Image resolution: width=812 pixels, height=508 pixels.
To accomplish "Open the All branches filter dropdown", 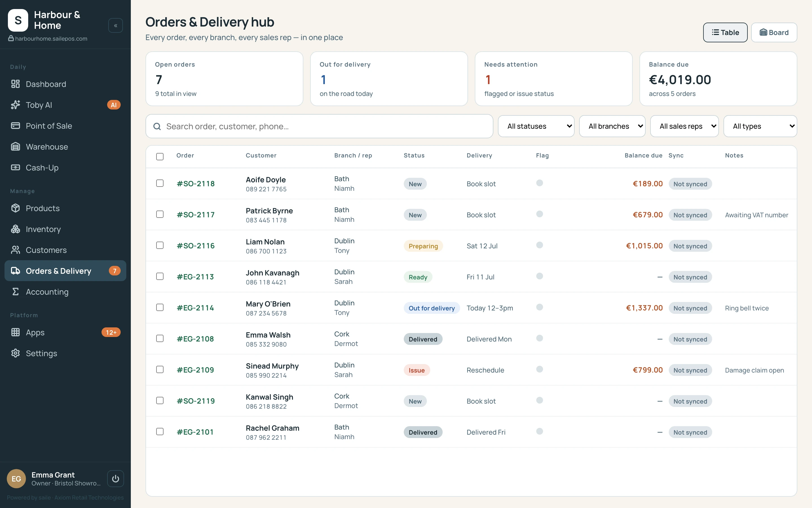I will pos(612,126).
